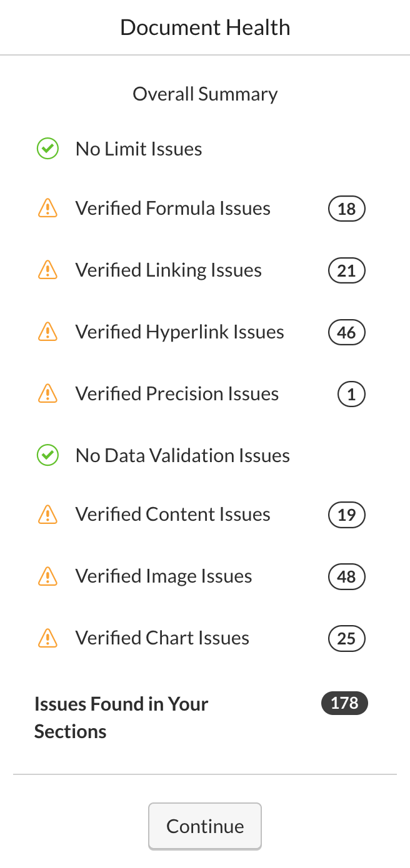
Task: Click the total issues badge 178
Action: (344, 703)
